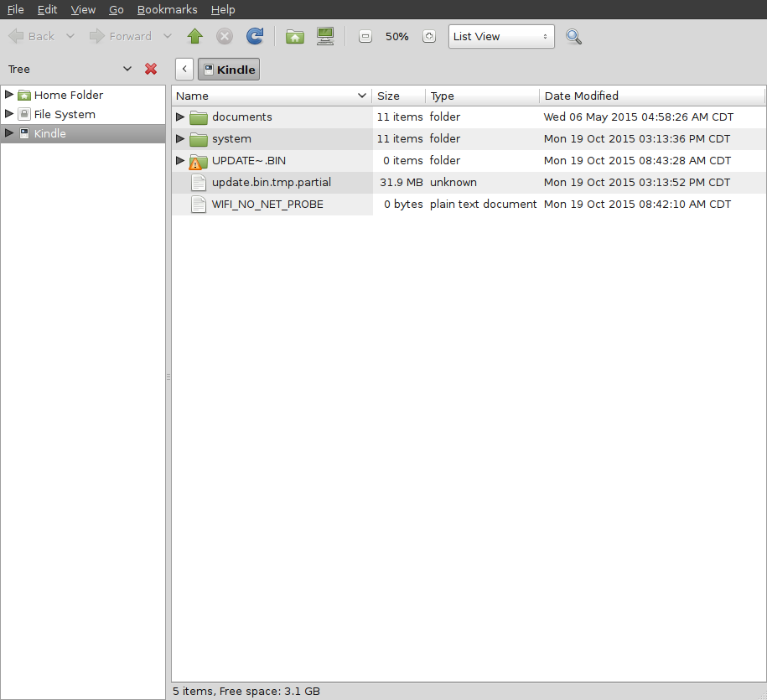
Task: Open the List View mode dropdown
Action: (x=501, y=37)
